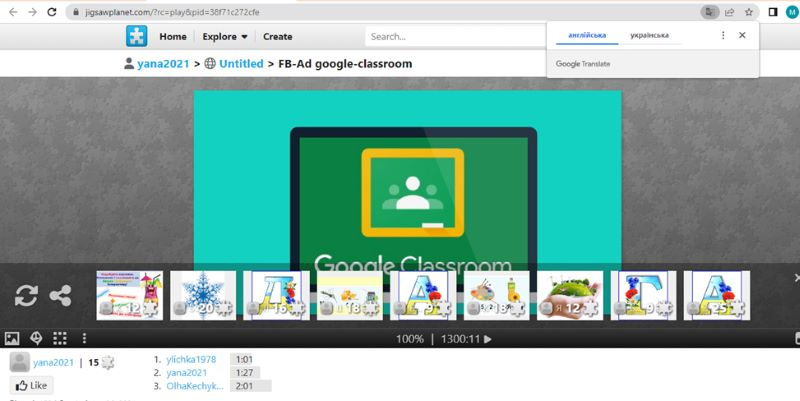Go to the Home menu item
Viewport: 800px width, 401px height.
[x=173, y=37]
